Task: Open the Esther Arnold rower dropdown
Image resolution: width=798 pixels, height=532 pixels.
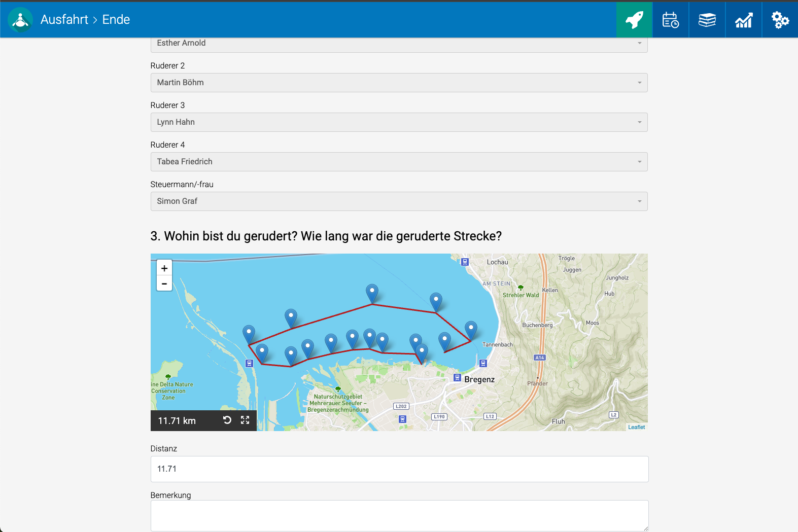Action: point(399,44)
